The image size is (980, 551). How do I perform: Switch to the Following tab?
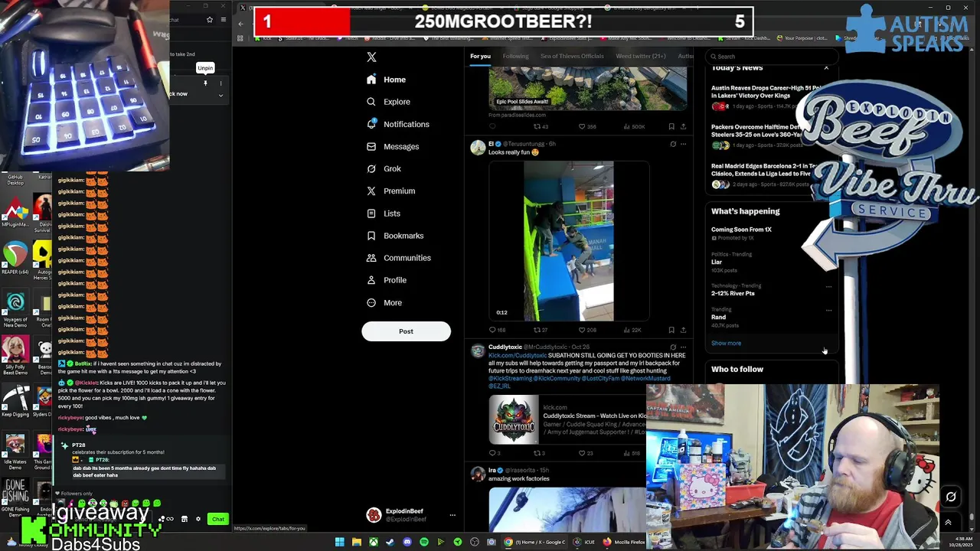click(x=515, y=56)
